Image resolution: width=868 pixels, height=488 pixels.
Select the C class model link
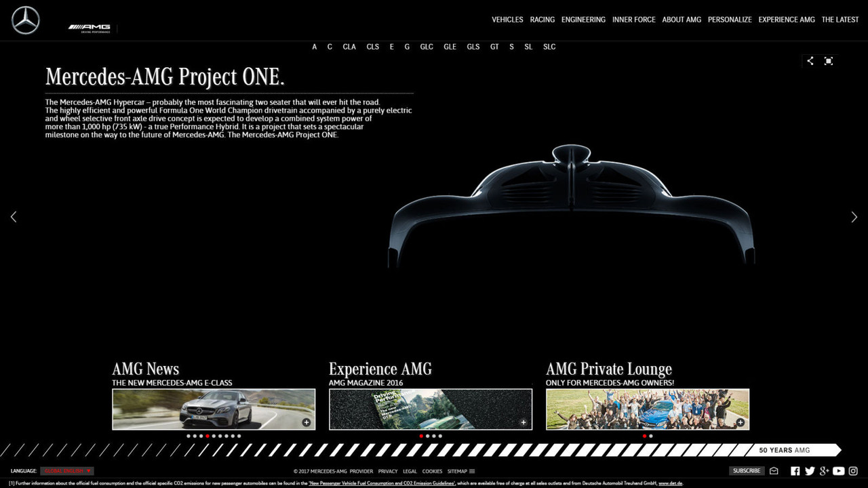(x=330, y=47)
